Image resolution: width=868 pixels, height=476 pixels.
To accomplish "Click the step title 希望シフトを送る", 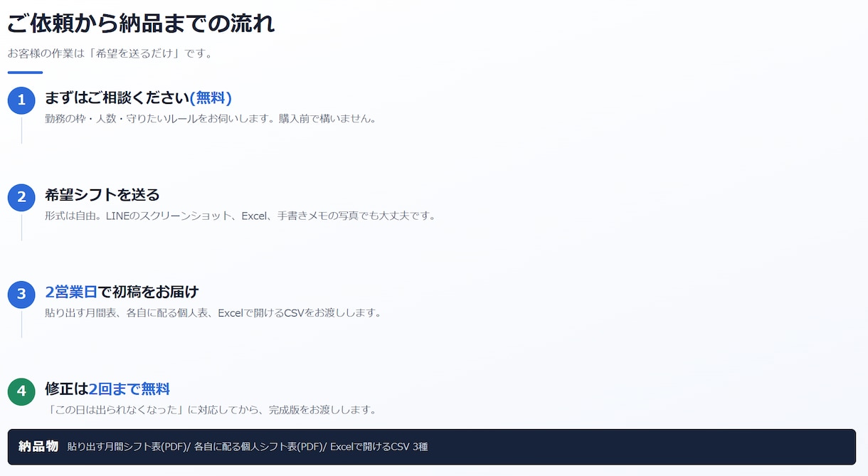I will [102, 195].
